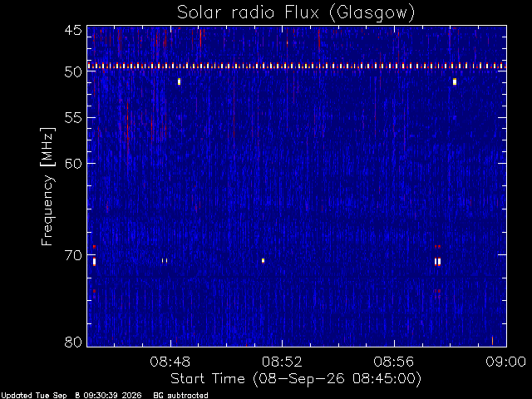The image size is (532, 399).
Task: Click the 'BG subtracted' footer text
Action: 180,396
